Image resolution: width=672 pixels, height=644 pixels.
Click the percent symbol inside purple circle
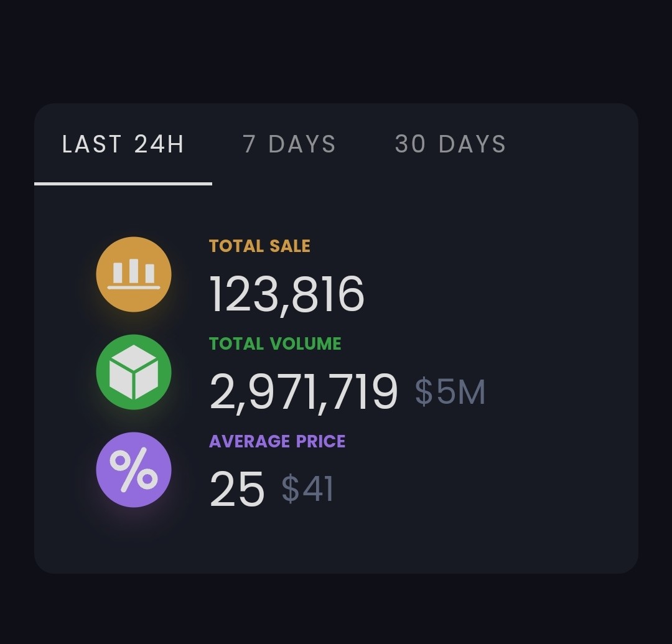(134, 470)
